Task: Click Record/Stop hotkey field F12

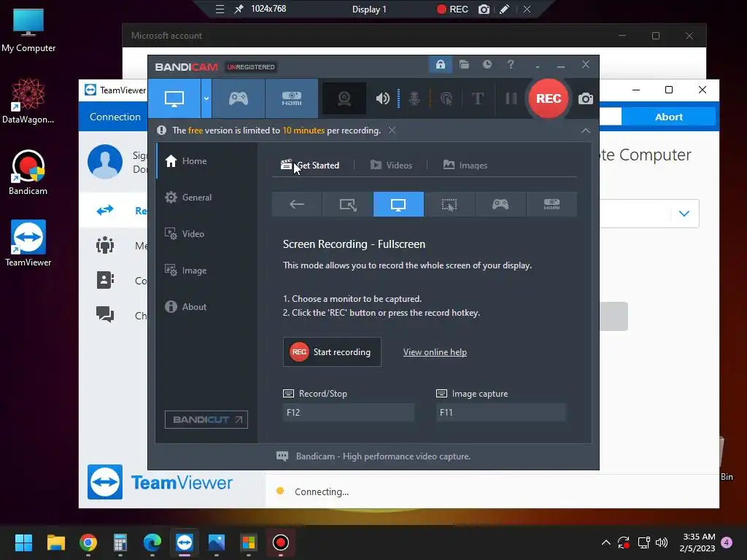Action: click(x=348, y=413)
